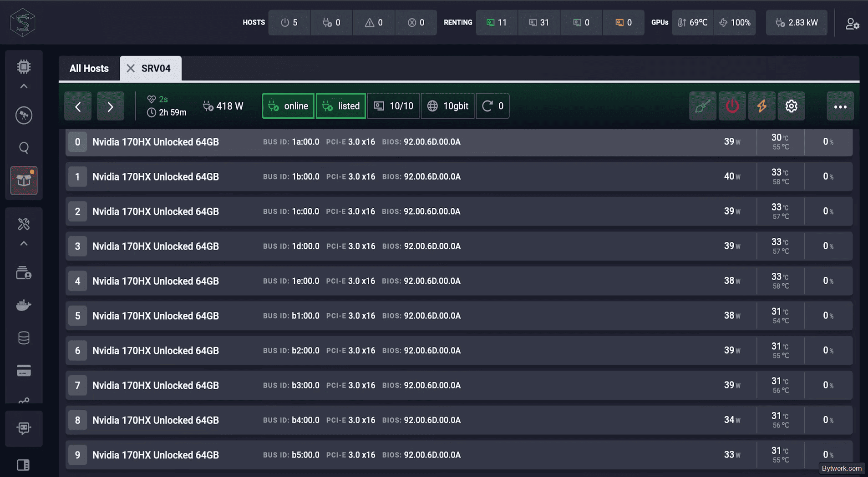Collapse the chevron under tools icon

pyautogui.click(x=24, y=244)
